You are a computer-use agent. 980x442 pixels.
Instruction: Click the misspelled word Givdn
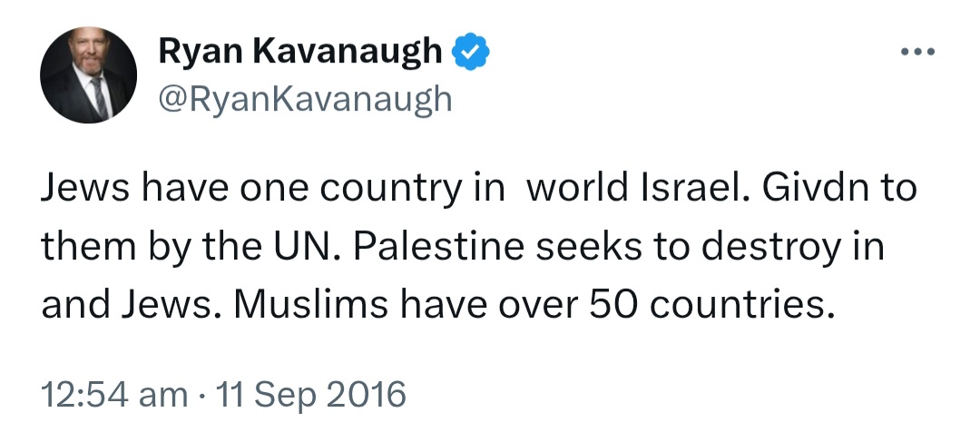point(812,188)
